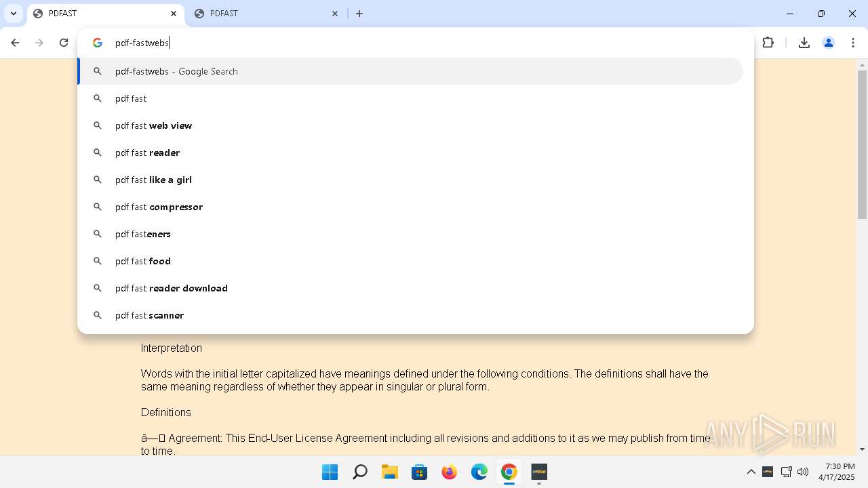Choose 'pdf fast web view' suggestion
This screenshot has height=488, width=868.
click(410, 125)
